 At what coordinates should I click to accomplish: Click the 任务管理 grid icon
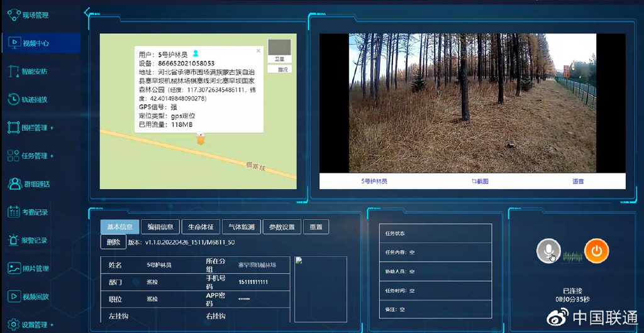[14, 155]
